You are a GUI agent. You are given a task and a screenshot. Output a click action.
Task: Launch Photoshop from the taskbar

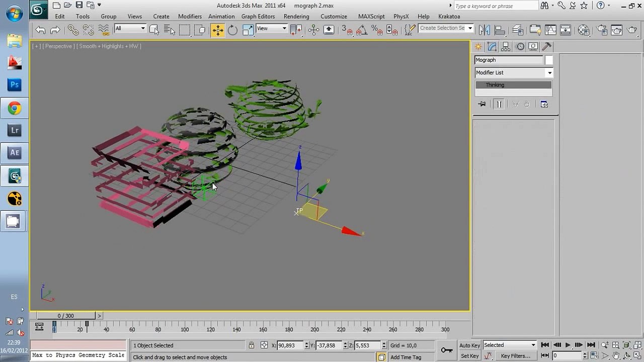[15, 84]
